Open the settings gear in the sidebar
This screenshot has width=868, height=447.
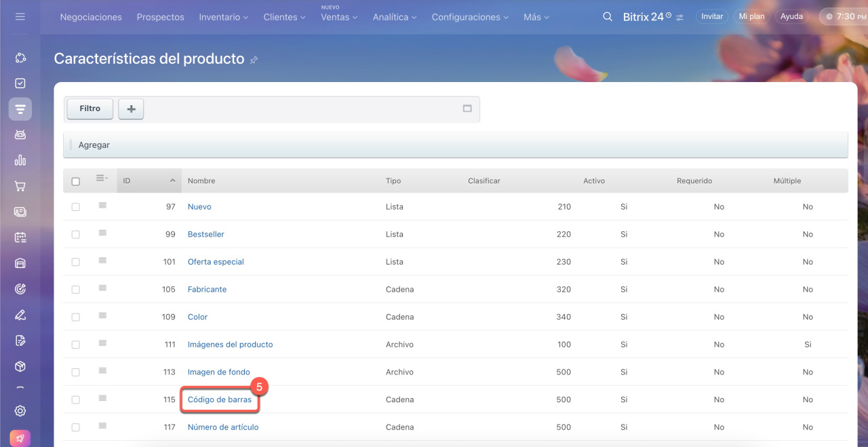(20, 410)
